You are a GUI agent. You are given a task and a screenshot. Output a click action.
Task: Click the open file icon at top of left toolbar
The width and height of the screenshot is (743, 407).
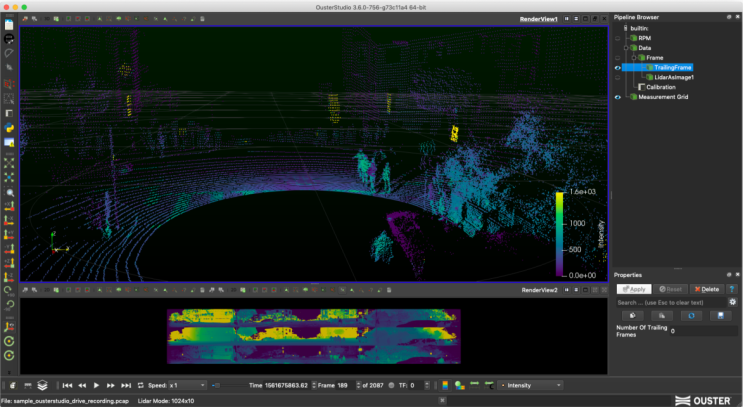(9, 24)
